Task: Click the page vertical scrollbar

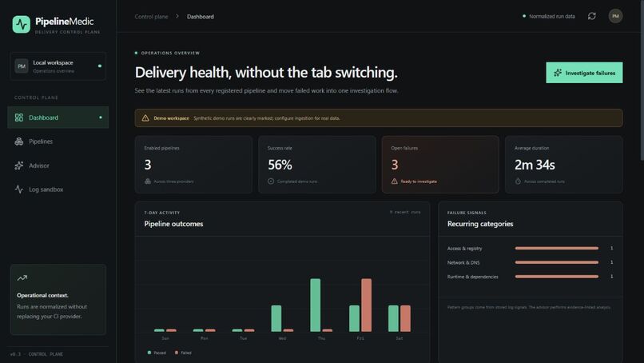Action: click(642, 80)
